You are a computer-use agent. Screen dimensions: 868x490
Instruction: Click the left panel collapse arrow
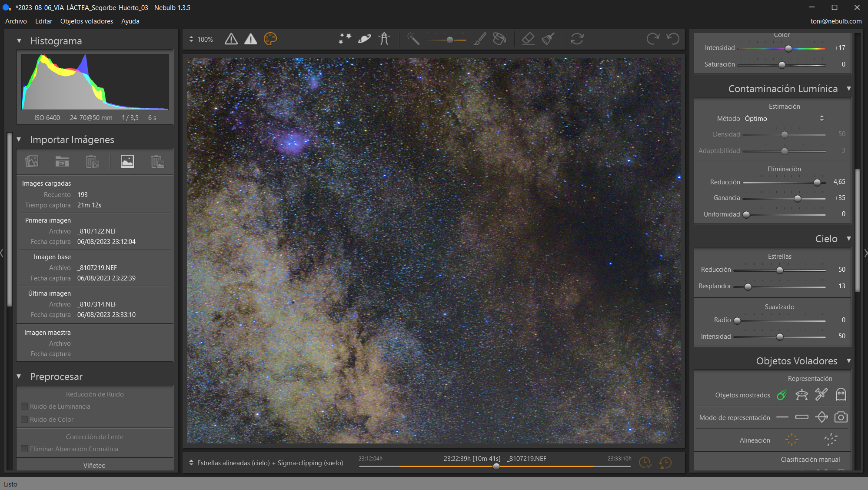(2, 253)
